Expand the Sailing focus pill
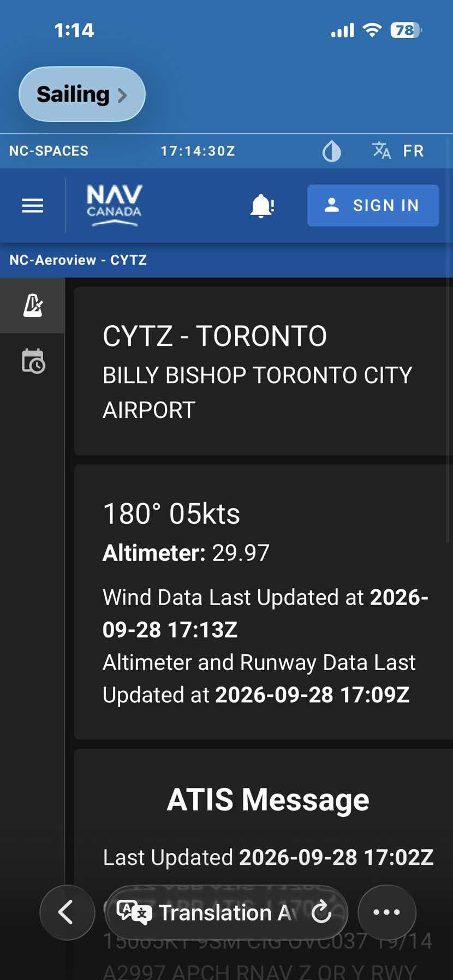Screen dimensions: 453x980 click(x=82, y=94)
